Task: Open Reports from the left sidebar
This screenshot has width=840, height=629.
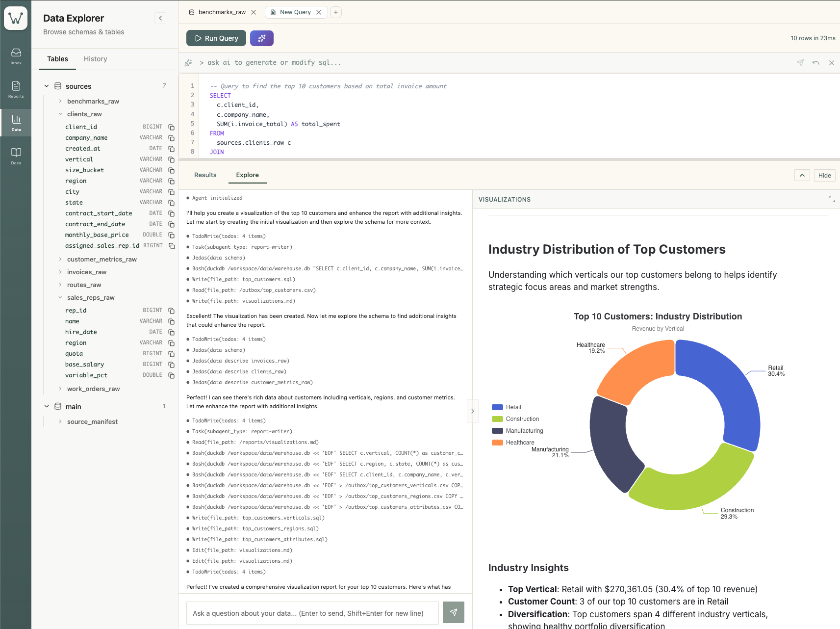Action: pos(16,89)
